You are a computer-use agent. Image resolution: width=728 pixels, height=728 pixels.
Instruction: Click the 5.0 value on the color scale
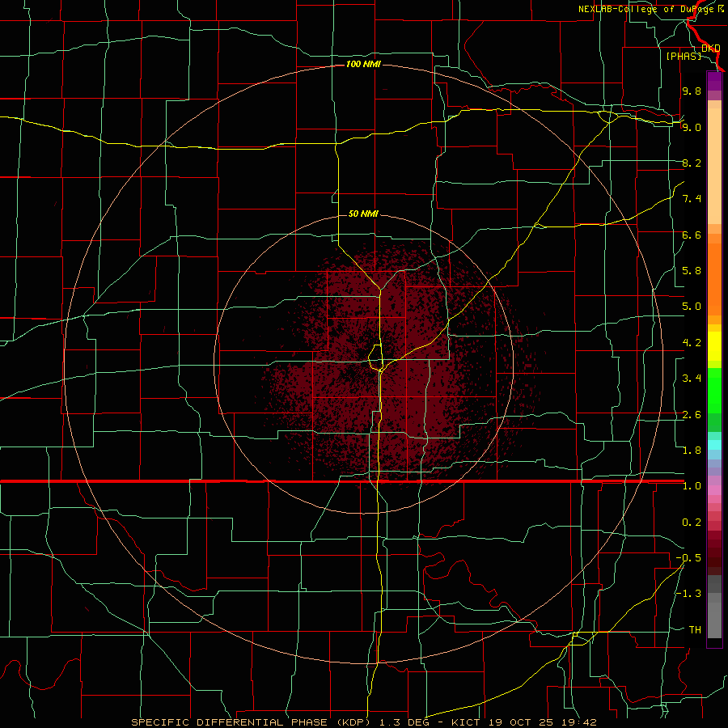pyautogui.click(x=692, y=307)
